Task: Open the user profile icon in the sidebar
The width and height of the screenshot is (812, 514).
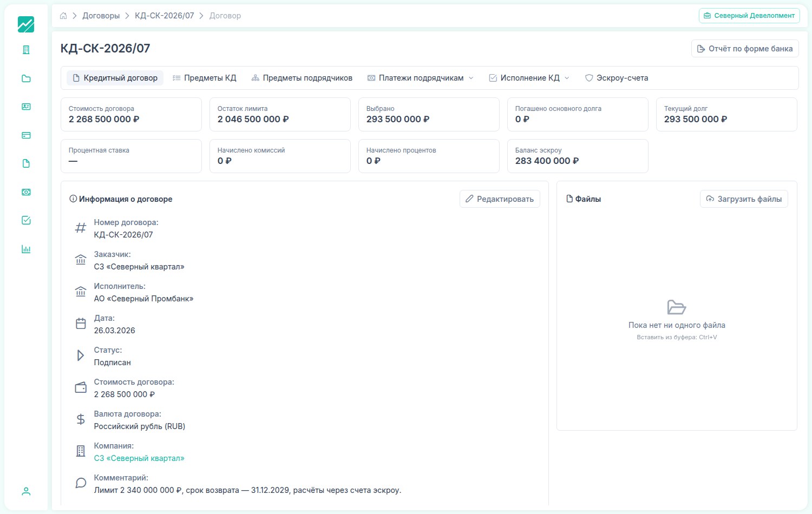Action: coord(26,491)
